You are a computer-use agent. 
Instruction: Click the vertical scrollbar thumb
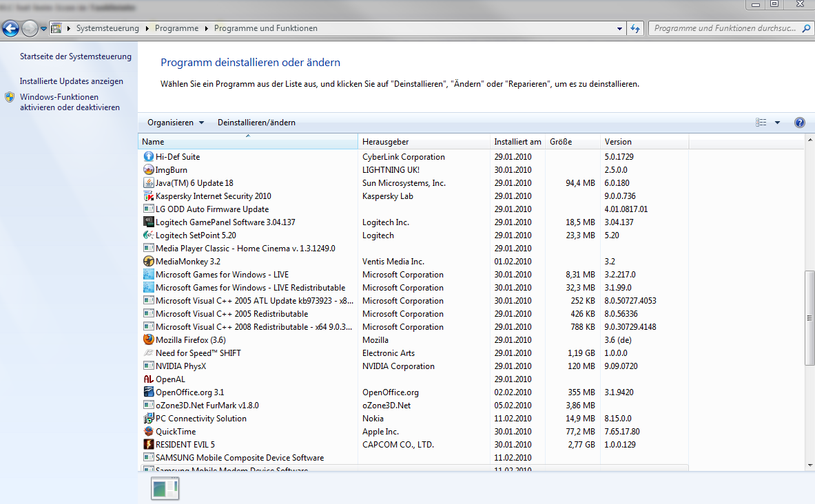pyautogui.click(x=809, y=318)
